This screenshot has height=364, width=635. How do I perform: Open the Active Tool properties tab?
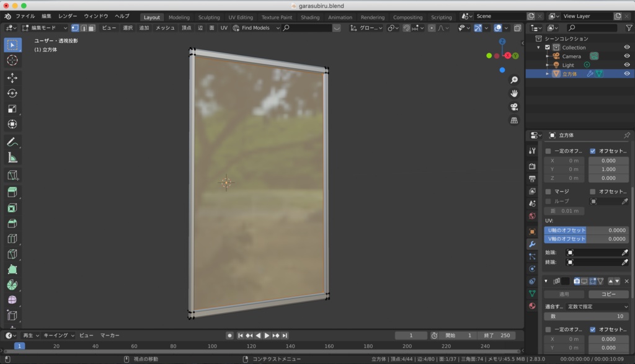(x=532, y=151)
